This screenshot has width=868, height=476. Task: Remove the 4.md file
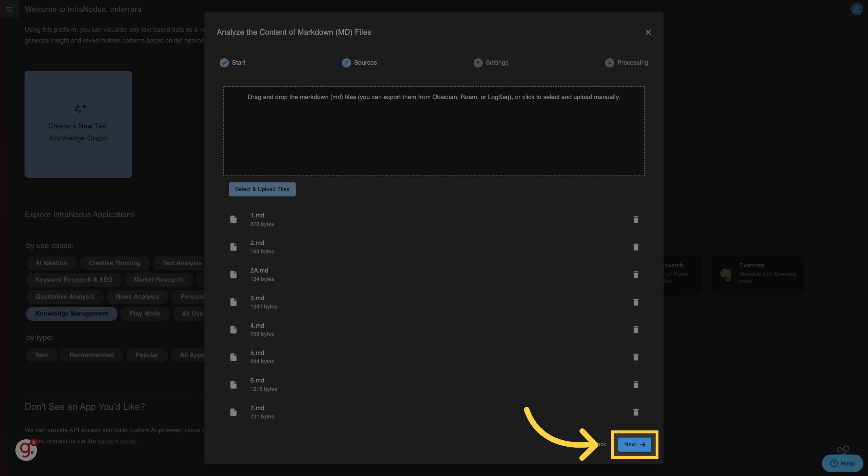pyautogui.click(x=635, y=329)
